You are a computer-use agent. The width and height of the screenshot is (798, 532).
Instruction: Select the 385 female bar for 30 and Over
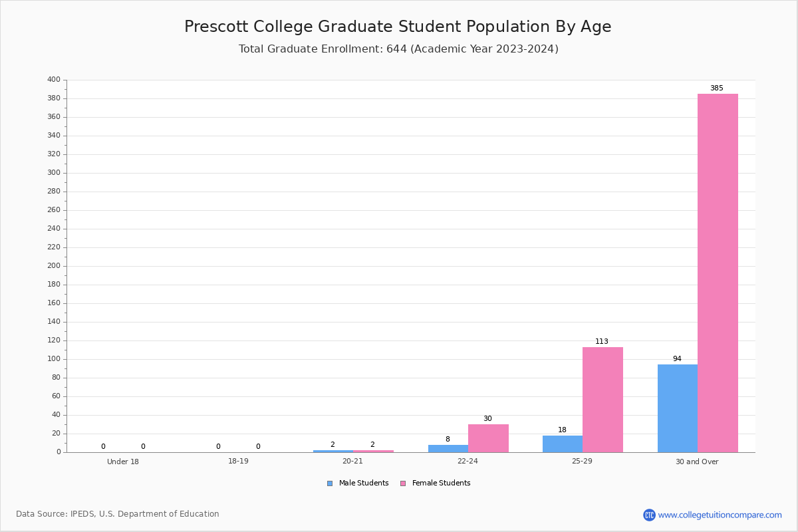tap(718, 273)
